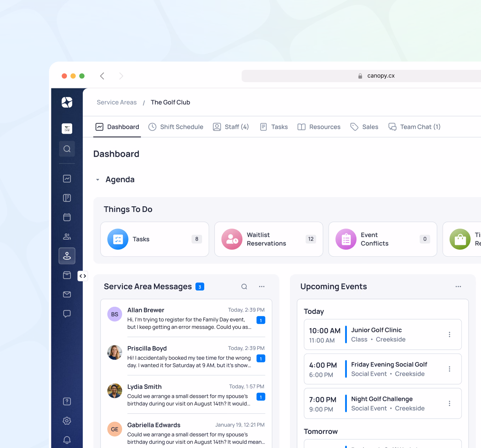Open the analytics chart icon in sidebar
Viewport: 481px width, 448px height.
67,179
